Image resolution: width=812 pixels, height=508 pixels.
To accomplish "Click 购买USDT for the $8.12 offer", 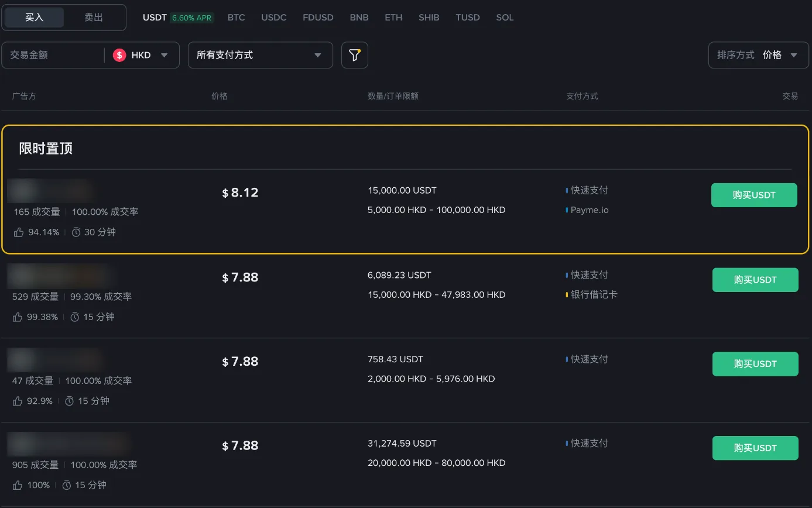I will pos(754,195).
